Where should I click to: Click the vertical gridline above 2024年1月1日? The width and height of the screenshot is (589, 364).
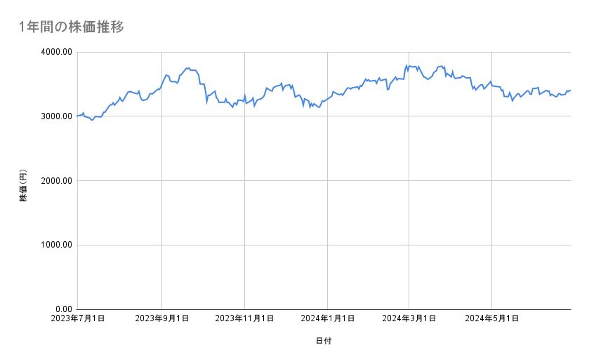click(x=327, y=210)
